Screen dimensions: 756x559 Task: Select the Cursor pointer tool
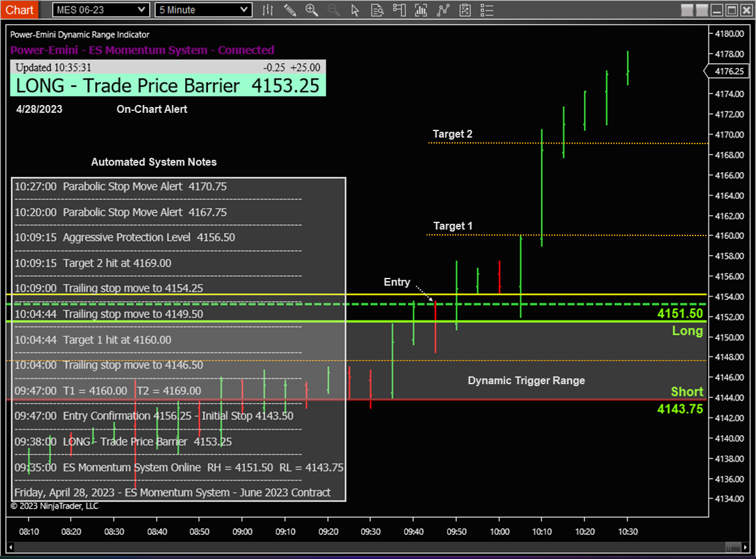pyautogui.click(x=355, y=10)
